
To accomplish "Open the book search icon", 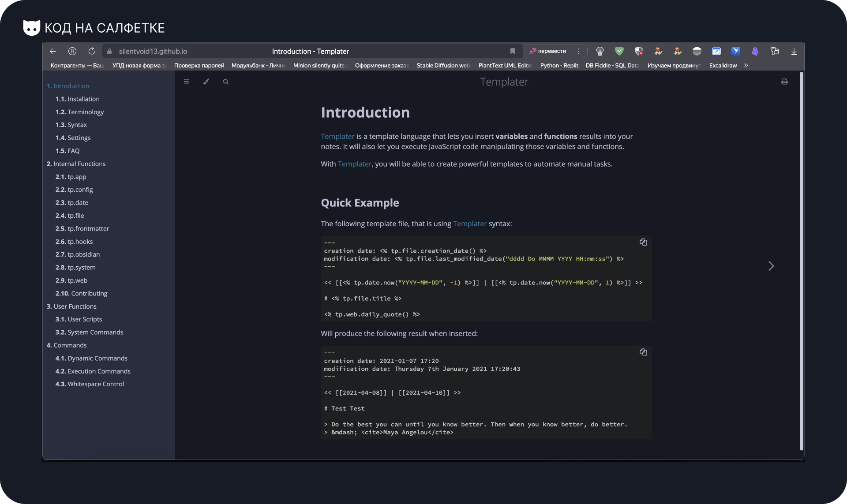I will (226, 82).
